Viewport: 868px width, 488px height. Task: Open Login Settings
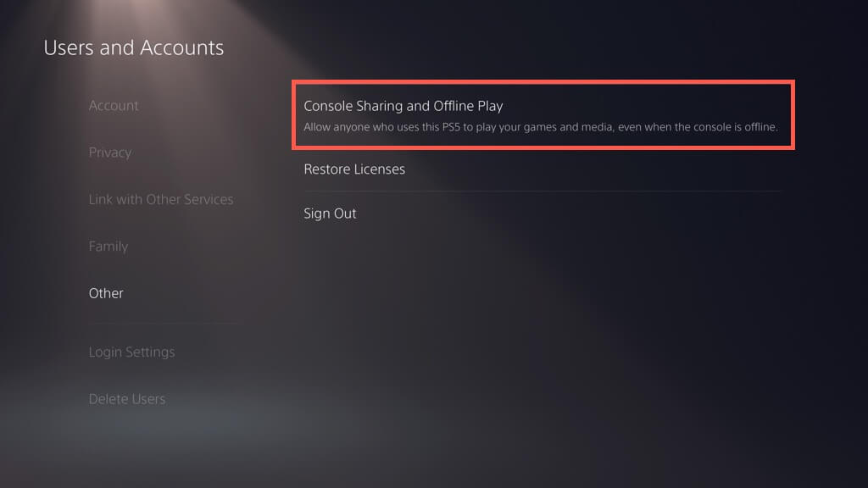click(131, 352)
